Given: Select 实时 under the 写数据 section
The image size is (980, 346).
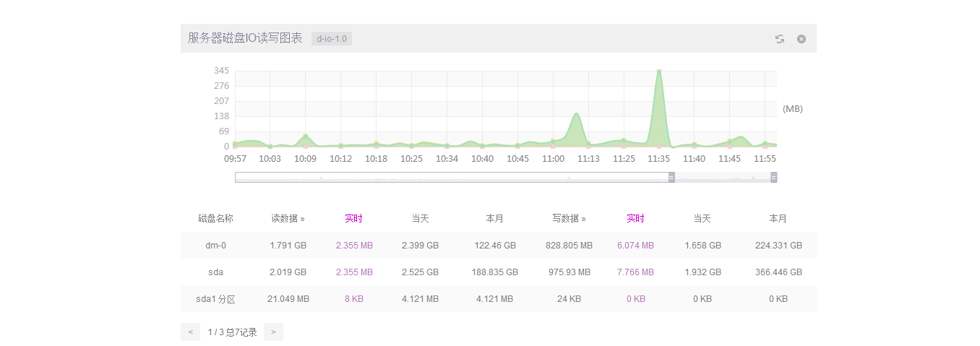Looking at the screenshot, I should pos(635,218).
